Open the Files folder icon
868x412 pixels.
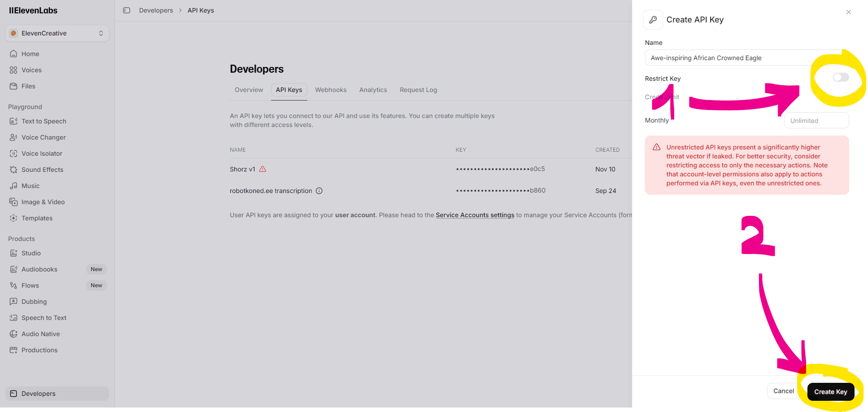point(13,86)
